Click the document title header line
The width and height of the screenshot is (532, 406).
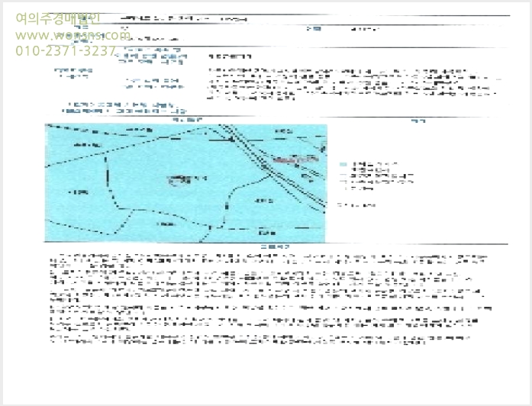click(183, 19)
